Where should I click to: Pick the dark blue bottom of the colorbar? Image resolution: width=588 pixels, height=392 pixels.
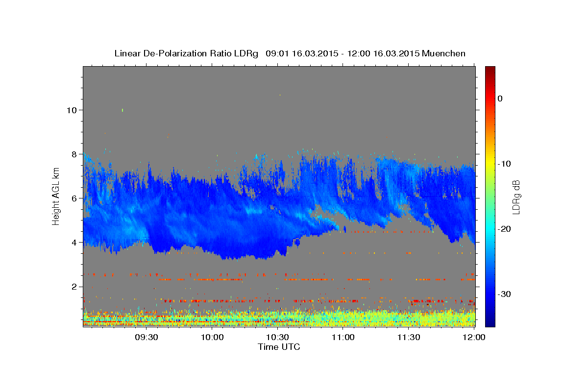point(490,323)
